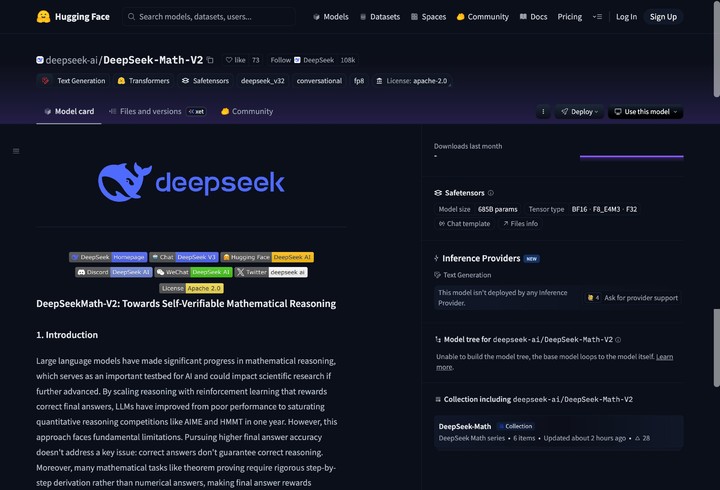Switch to Files and versions tab
720x490 pixels.
point(158,112)
